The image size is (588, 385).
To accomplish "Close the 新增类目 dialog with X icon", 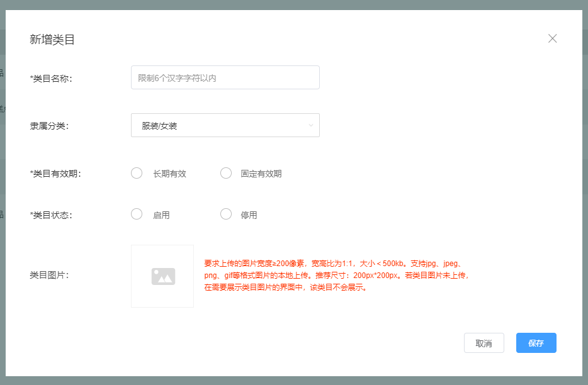I will pos(552,38).
